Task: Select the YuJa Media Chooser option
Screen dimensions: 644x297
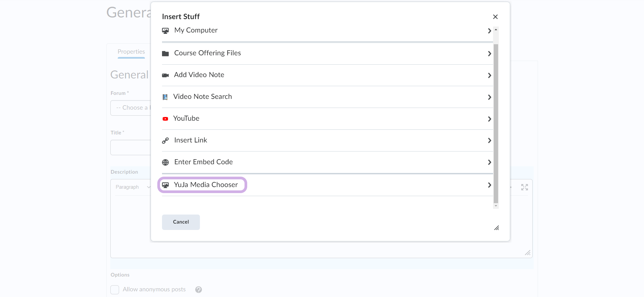Action: pyautogui.click(x=206, y=185)
